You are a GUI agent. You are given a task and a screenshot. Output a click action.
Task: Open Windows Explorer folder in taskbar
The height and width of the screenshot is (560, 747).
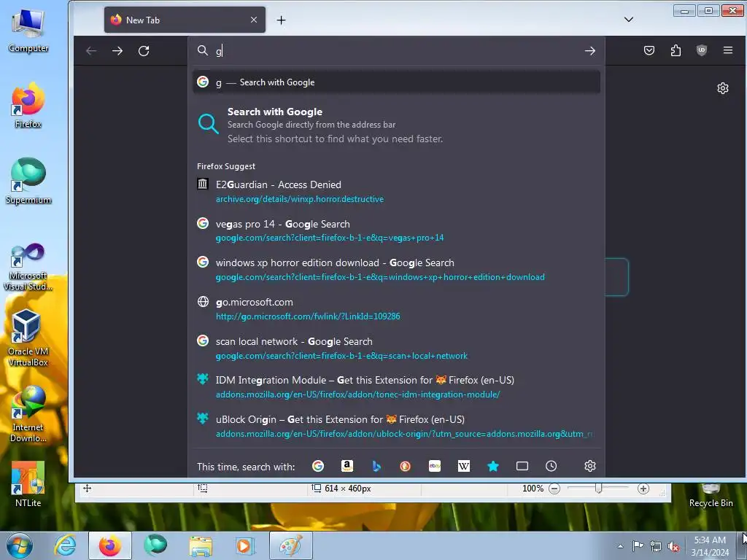click(201, 545)
